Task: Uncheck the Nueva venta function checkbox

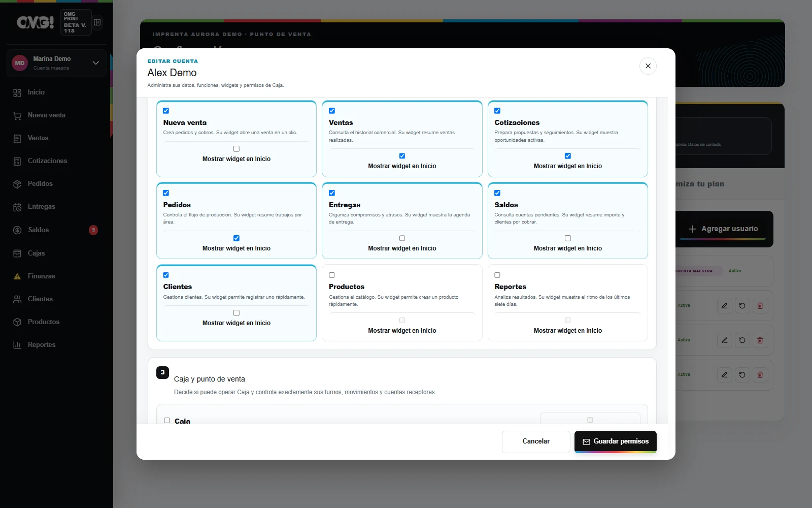Action: [x=166, y=111]
